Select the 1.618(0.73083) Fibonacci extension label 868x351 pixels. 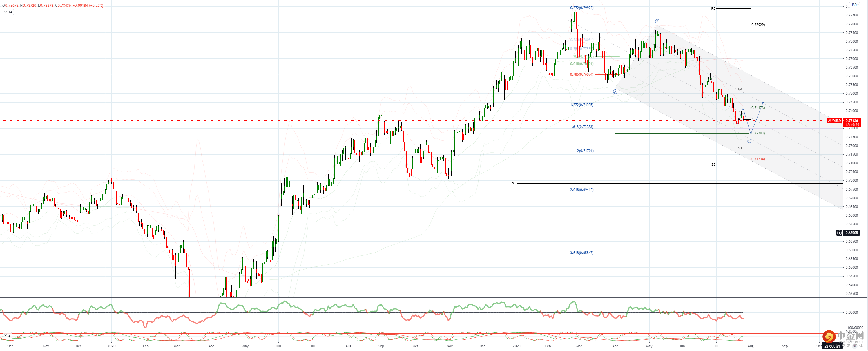tap(581, 127)
